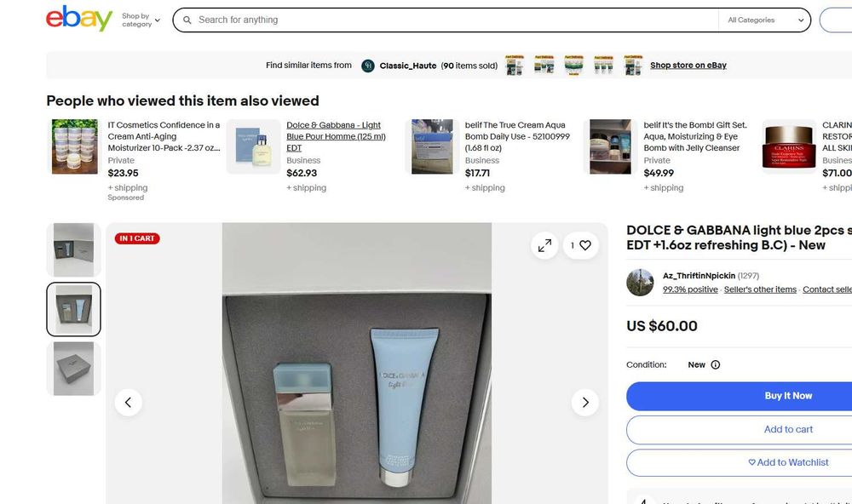Open Dolce & Gabbana Light Blue Pour Homme listing

336,136
